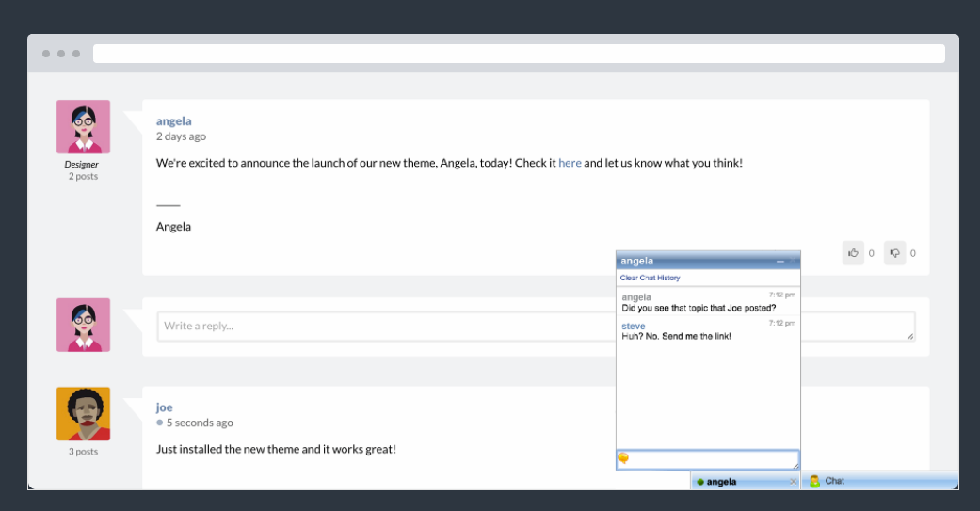Image resolution: width=980 pixels, height=511 pixels.
Task: Open angela's profile from the post author name
Action: [174, 121]
